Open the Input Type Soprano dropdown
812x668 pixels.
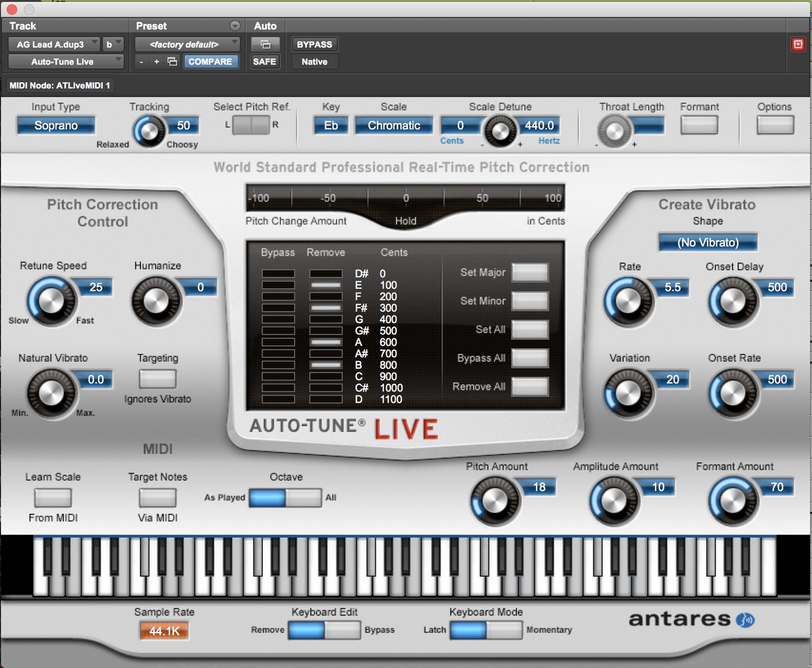click(x=56, y=125)
